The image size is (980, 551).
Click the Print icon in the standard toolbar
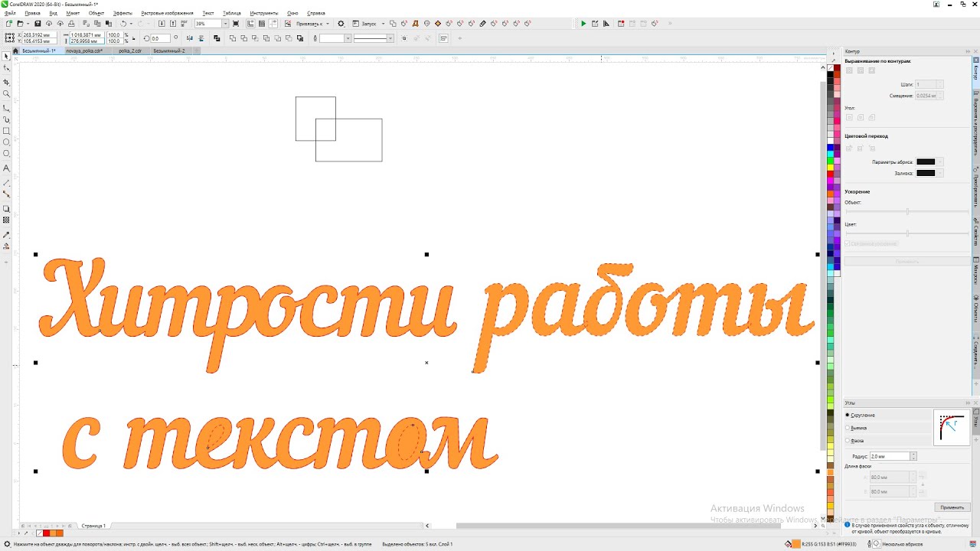tap(71, 24)
